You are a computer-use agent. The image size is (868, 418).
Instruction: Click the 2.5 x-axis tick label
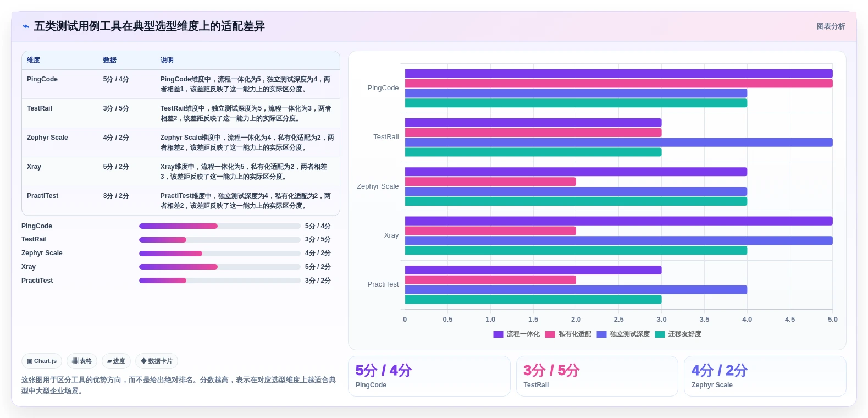coord(619,320)
